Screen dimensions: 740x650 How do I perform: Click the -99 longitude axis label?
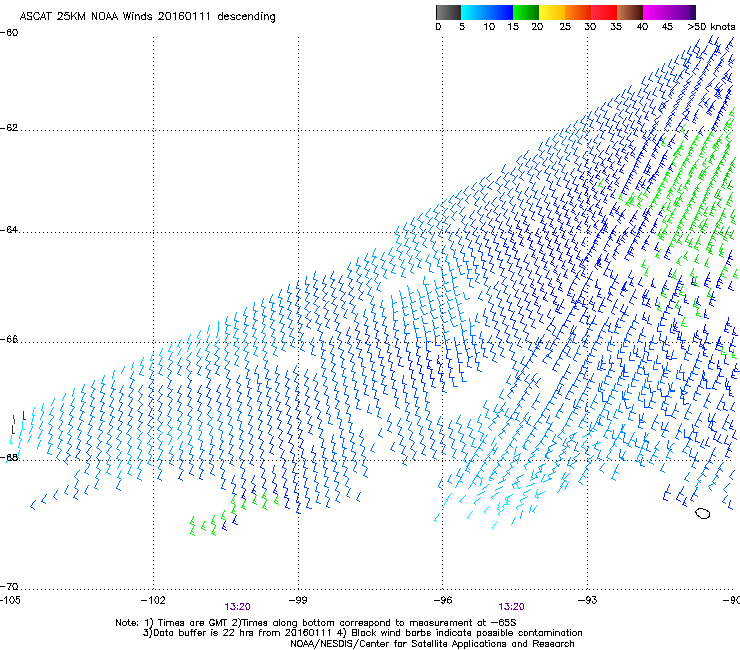tap(298, 600)
